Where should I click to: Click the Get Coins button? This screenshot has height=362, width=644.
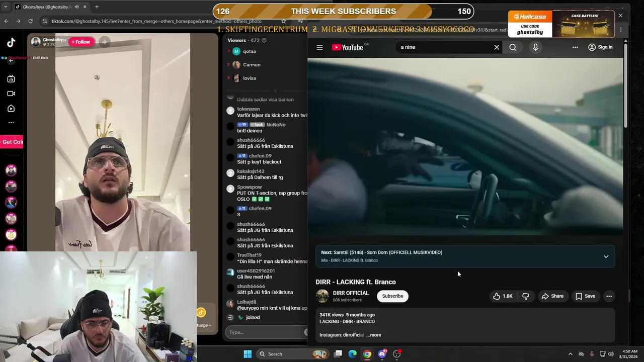12,142
